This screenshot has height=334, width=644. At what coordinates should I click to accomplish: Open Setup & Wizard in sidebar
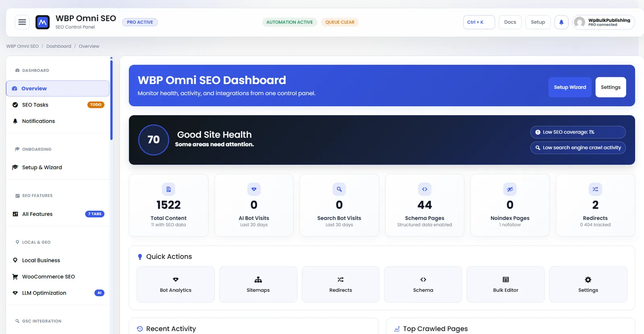coord(58,167)
